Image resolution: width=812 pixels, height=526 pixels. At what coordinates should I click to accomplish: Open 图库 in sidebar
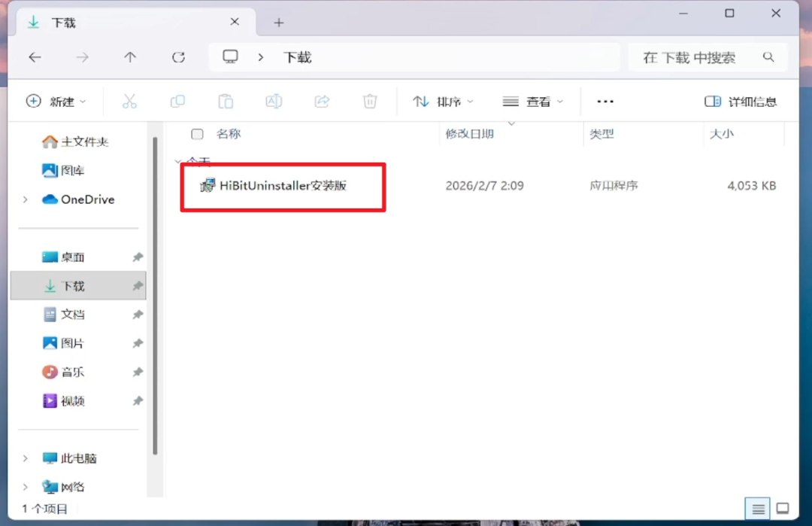62,170
